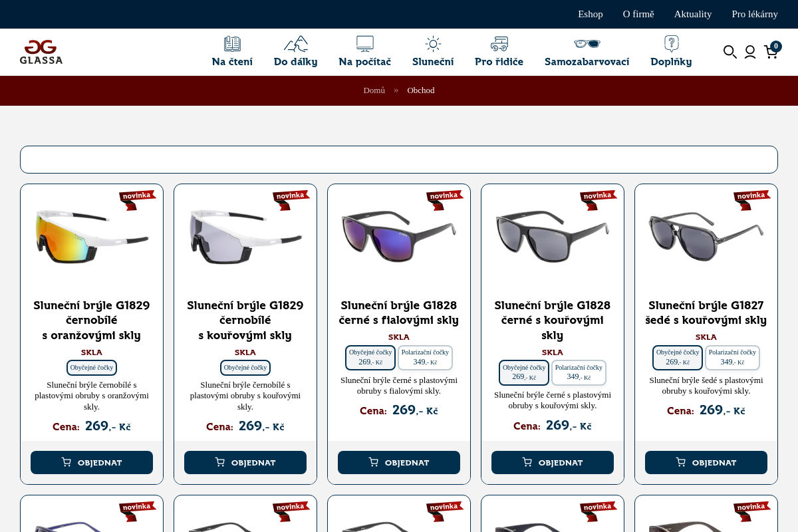Viewport: 798px width, 532px height.
Task: Click the Glassa logo
Action: (41, 52)
